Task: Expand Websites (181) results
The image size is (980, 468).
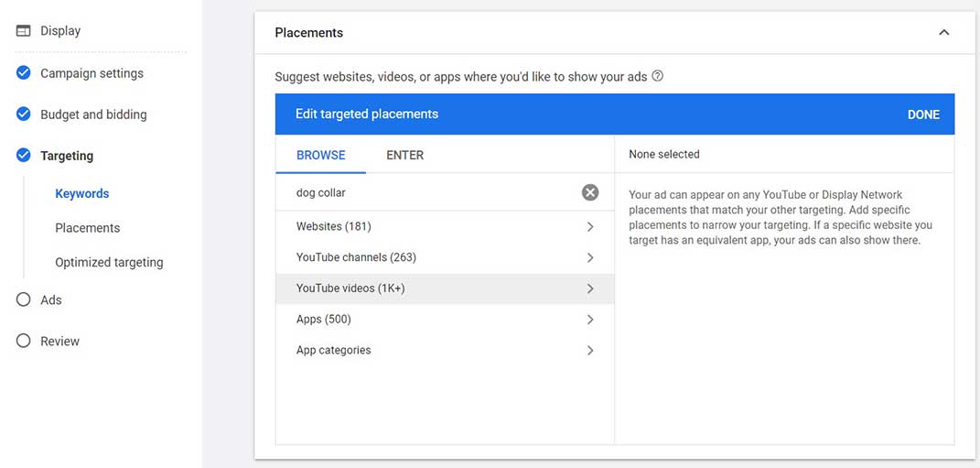Action: [445, 226]
